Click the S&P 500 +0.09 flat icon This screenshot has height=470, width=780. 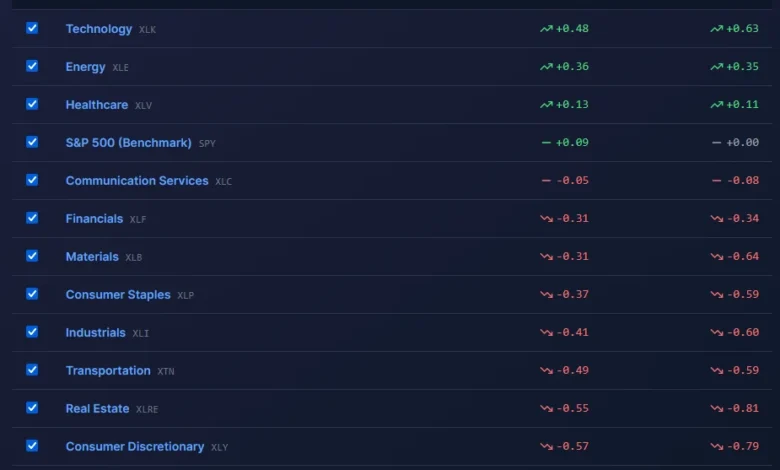[546, 143]
